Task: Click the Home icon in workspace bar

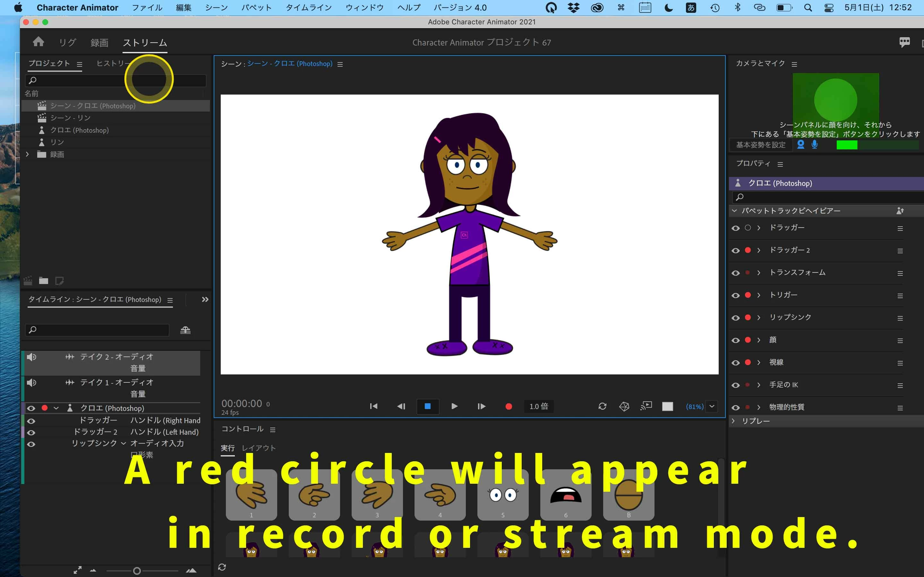Action: point(38,42)
